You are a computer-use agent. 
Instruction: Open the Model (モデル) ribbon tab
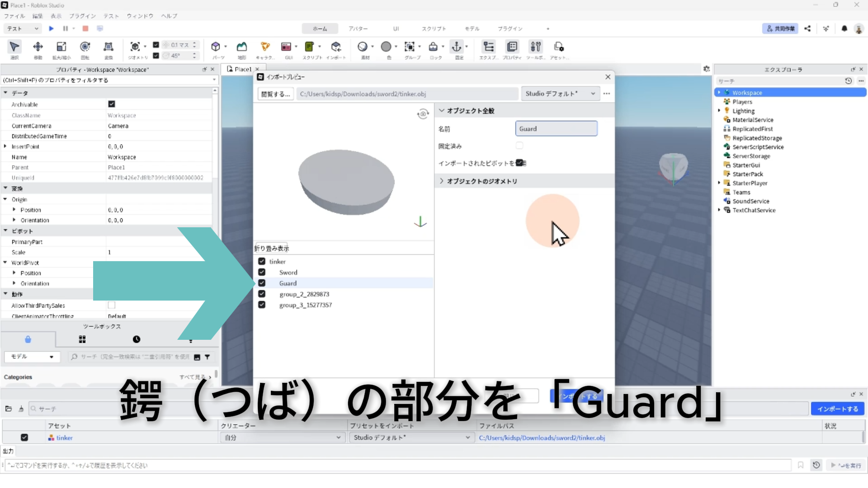(472, 28)
